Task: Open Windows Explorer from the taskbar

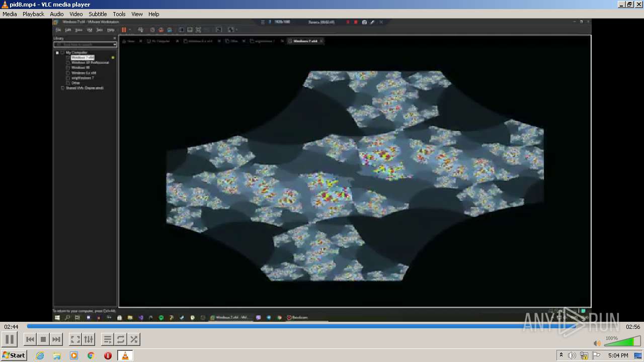Action: pyautogui.click(x=57, y=355)
